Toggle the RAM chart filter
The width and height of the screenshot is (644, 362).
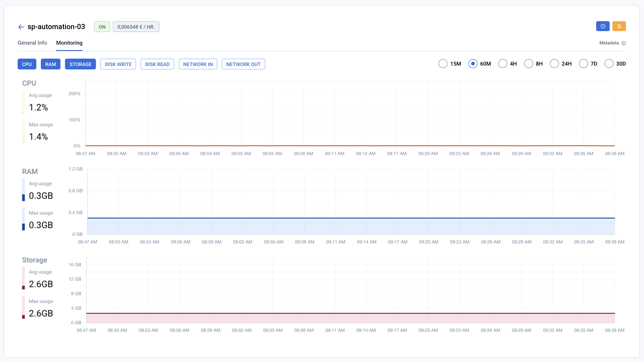click(51, 64)
